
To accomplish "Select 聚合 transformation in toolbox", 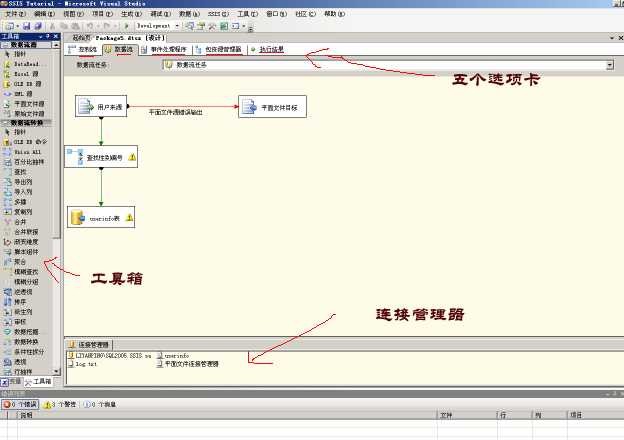I will [x=15, y=262].
